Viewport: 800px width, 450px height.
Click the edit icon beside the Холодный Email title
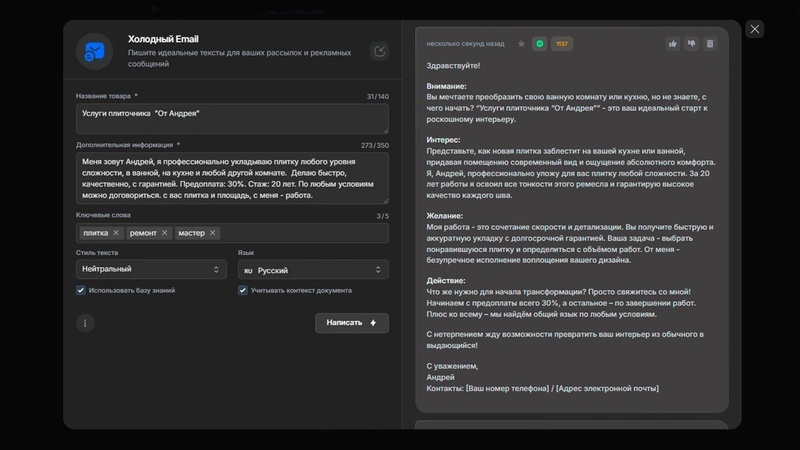(x=380, y=51)
